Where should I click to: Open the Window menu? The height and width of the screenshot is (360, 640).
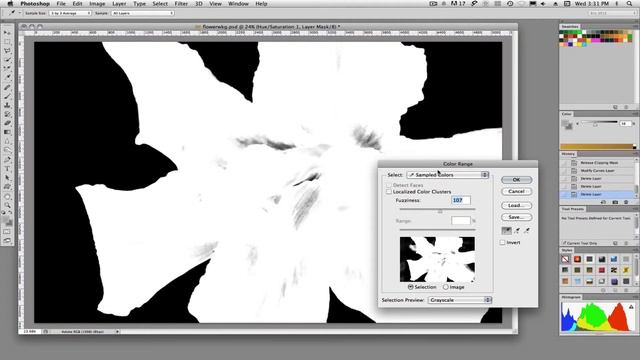238,4
